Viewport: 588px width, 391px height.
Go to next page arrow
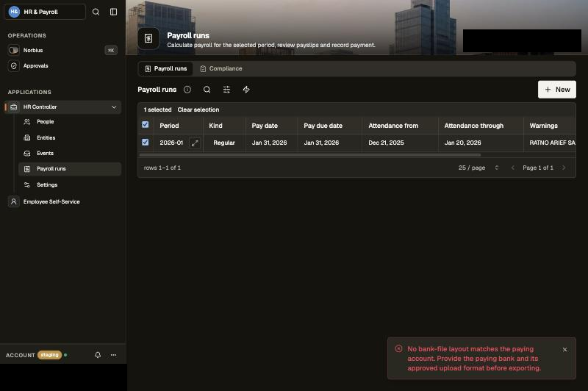pyautogui.click(x=564, y=168)
